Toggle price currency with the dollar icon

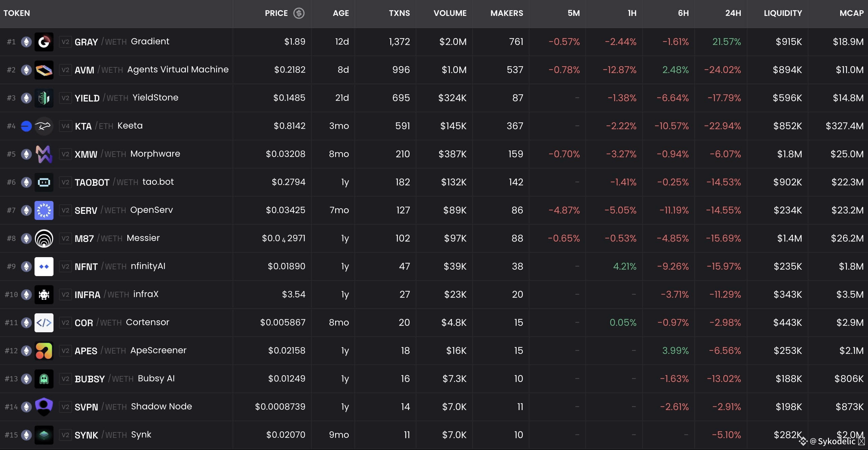click(x=299, y=13)
